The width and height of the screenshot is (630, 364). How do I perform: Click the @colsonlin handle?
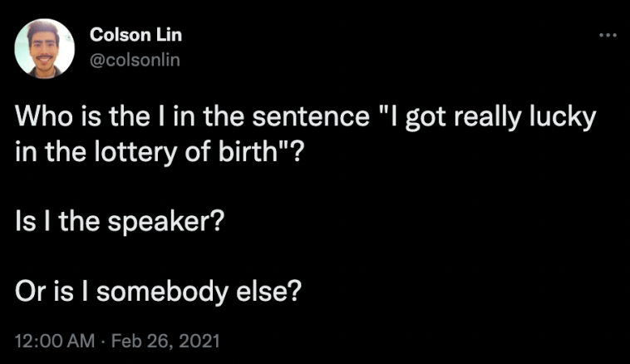(x=135, y=58)
